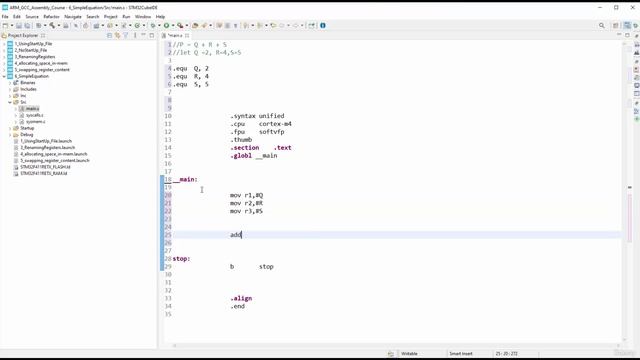This screenshot has height=360, width=640.
Task: Click the Back navigation arrow in toolbar
Action: point(282,25)
